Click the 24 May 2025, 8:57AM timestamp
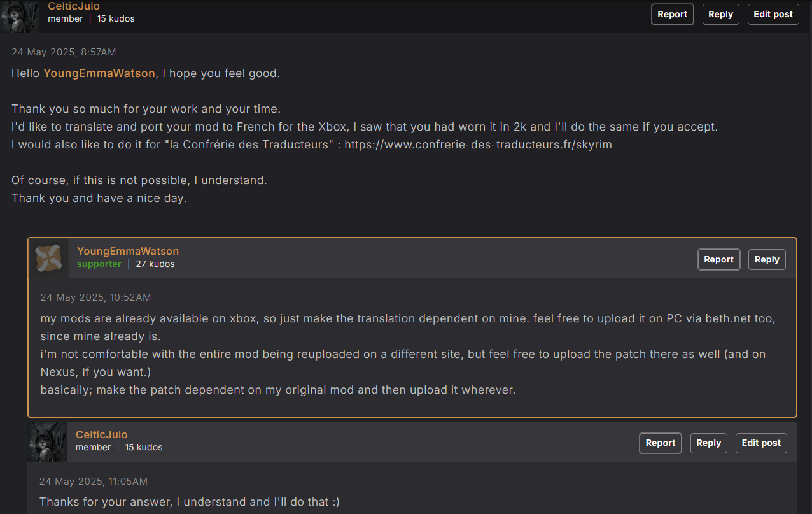Screen dimensions: 812x514 tap(64, 52)
